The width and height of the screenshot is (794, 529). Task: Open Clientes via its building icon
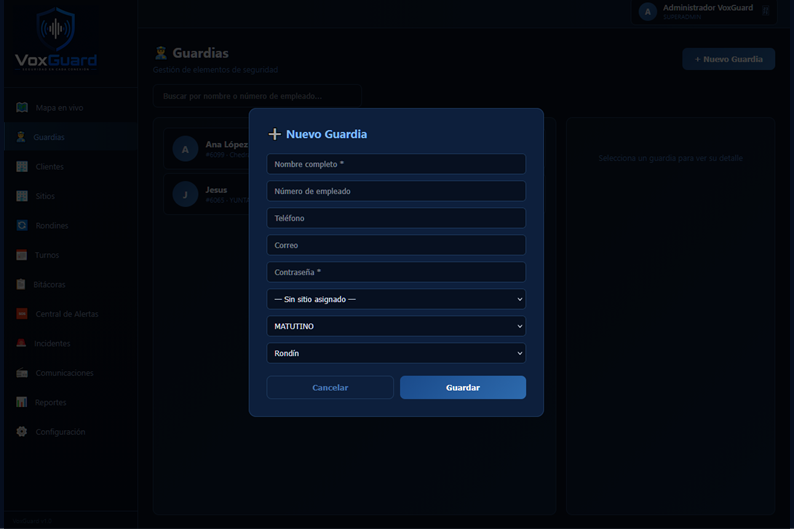point(22,167)
